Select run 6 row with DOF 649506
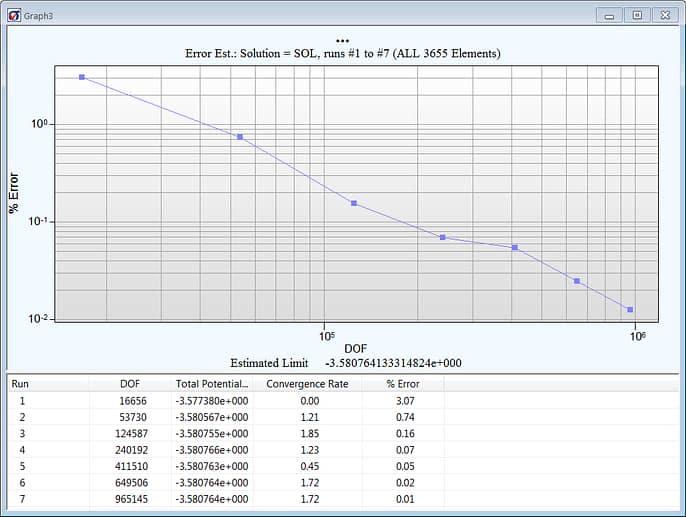 click(x=130, y=481)
